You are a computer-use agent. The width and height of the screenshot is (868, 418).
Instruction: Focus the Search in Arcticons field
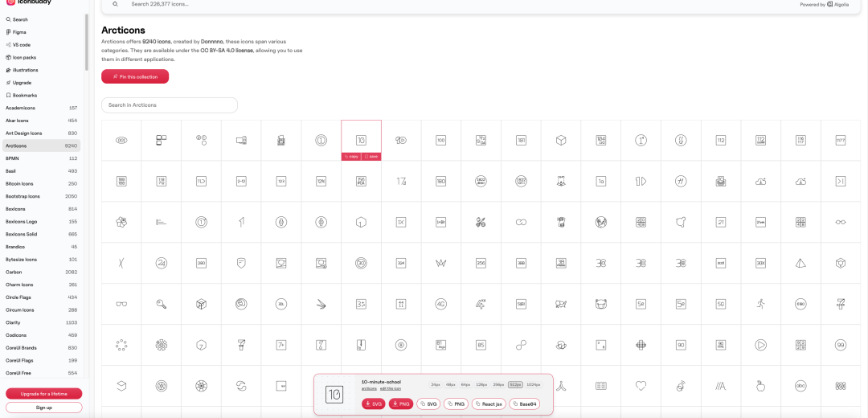coord(170,105)
